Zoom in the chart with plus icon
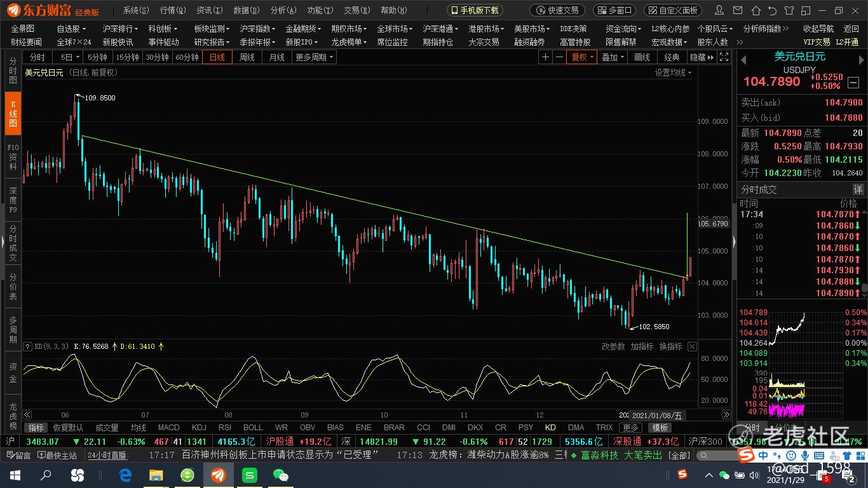The width and height of the screenshot is (868, 488). tap(545, 57)
